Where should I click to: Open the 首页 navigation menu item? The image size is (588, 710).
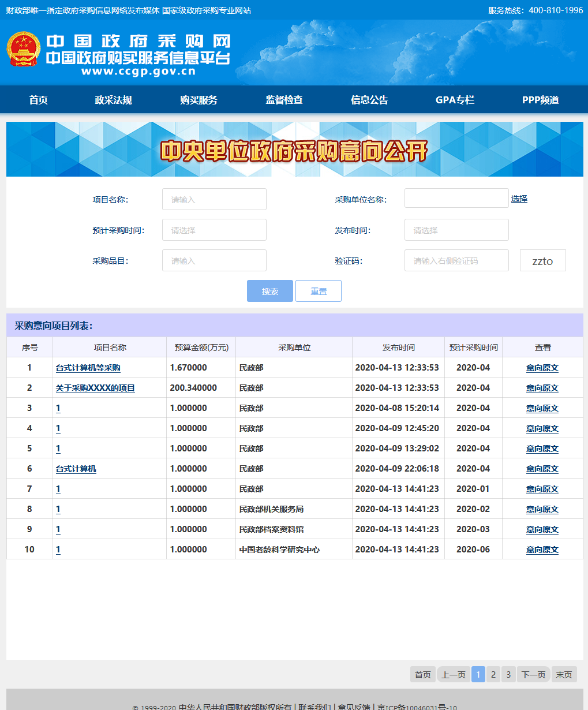click(38, 99)
